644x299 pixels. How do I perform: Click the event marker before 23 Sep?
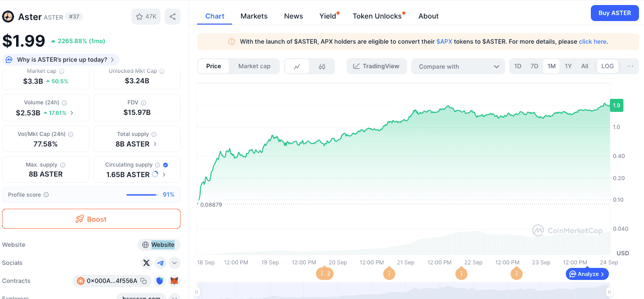click(516, 273)
